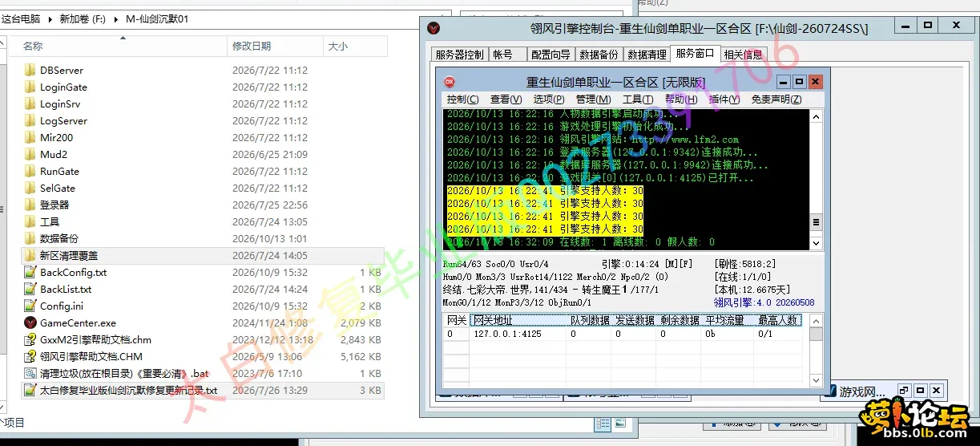Click the 翎风引擎控制台 title bar app icon
980x446 pixels.
pos(433,27)
